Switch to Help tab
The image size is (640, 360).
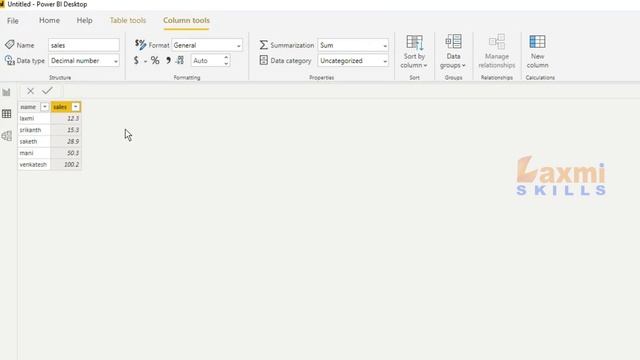(84, 20)
